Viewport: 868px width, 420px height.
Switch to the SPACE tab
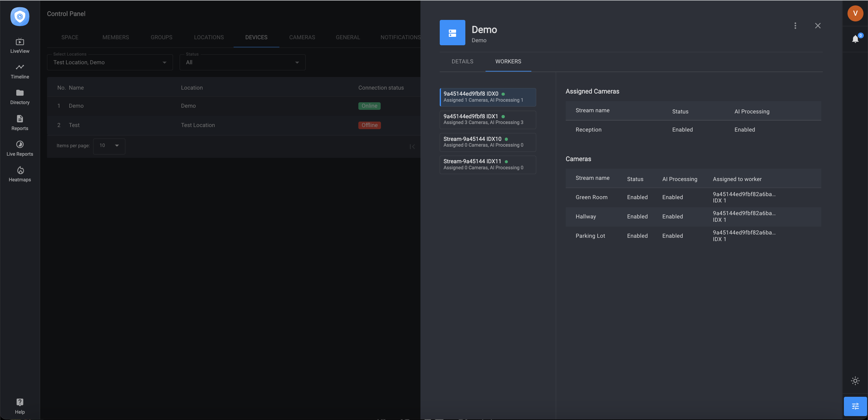coord(70,37)
